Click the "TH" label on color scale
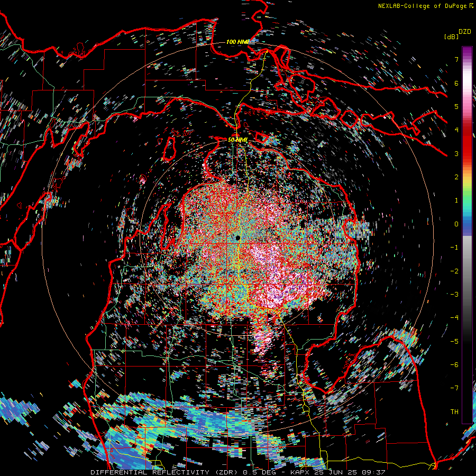 [454, 412]
